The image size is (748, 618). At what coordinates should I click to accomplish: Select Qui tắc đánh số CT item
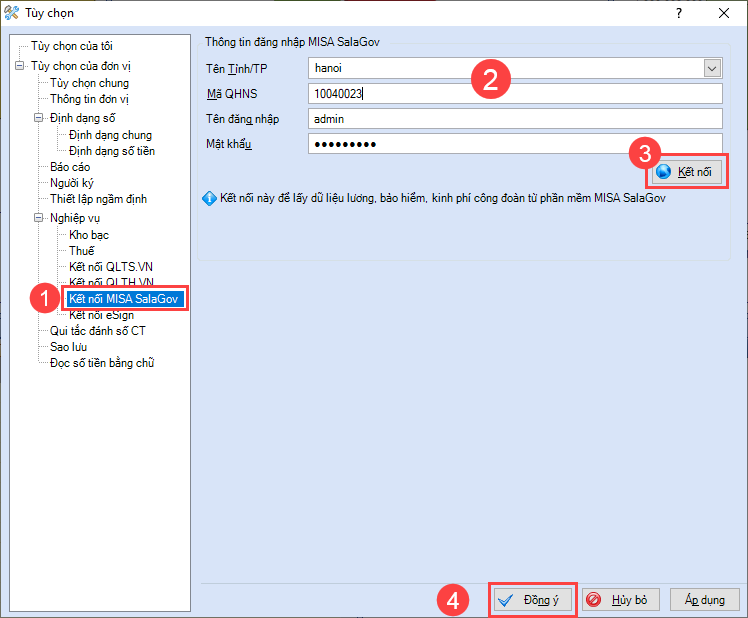[98, 331]
